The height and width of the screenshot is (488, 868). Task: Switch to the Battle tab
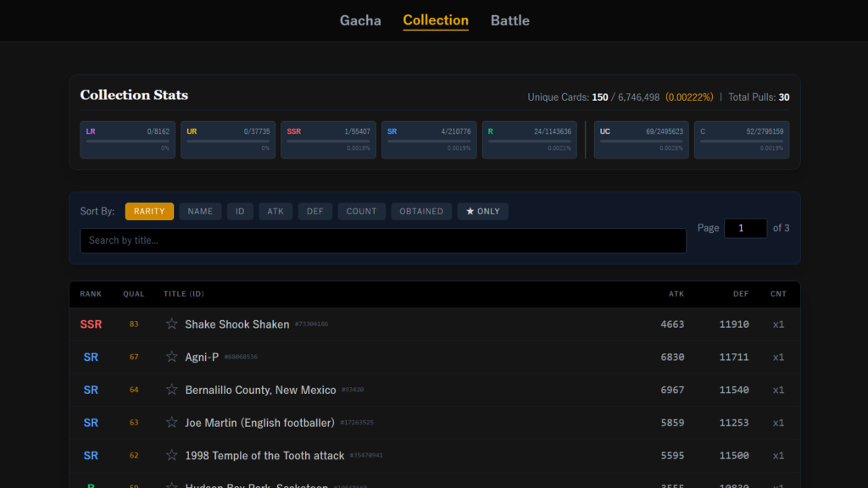(509, 20)
